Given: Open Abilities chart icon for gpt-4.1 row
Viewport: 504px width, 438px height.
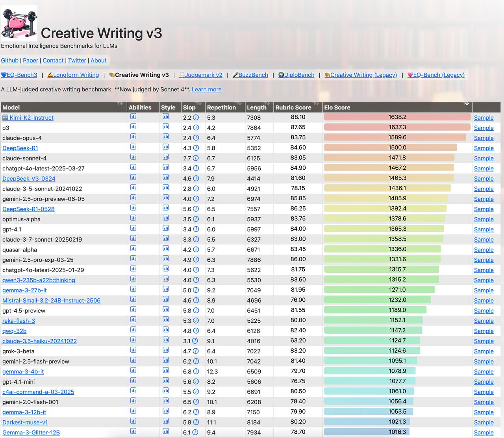Looking at the screenshot, I should point(133,229).
